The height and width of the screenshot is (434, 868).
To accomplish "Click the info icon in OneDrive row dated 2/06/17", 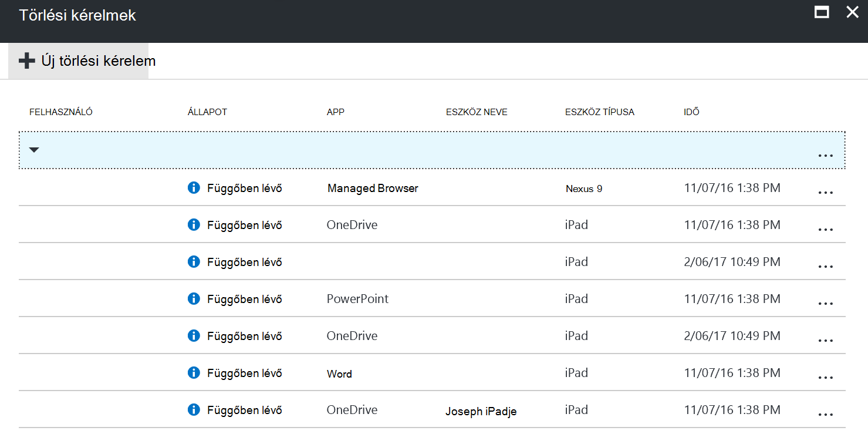I will tap(194, 335).
